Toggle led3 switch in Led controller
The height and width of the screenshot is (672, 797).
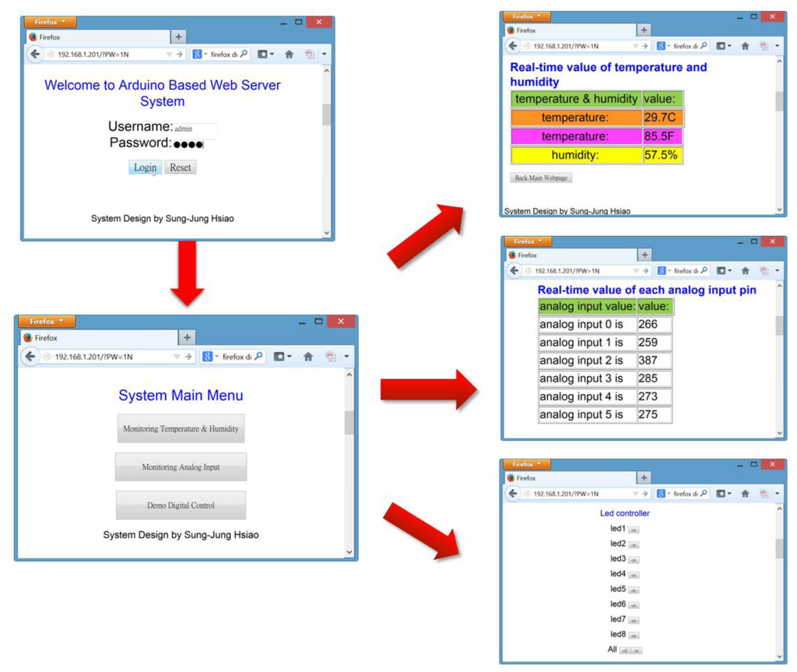pos(634,560)
